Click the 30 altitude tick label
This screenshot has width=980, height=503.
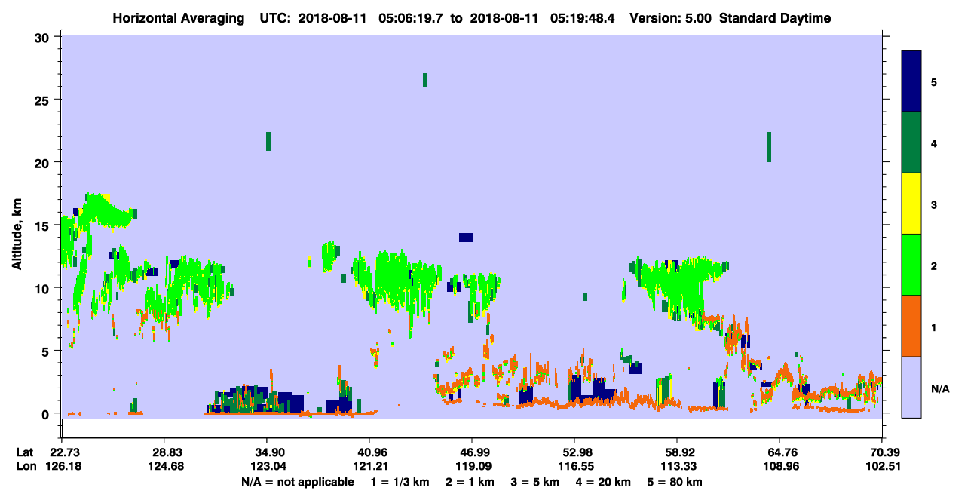pos(44,37)
